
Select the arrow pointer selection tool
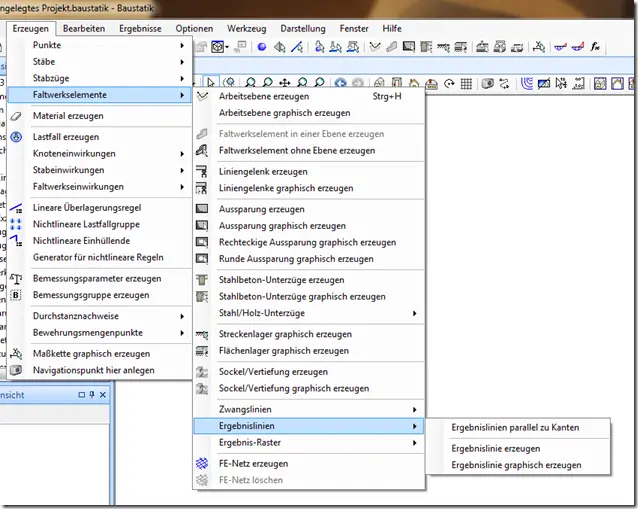coord(211,83)
